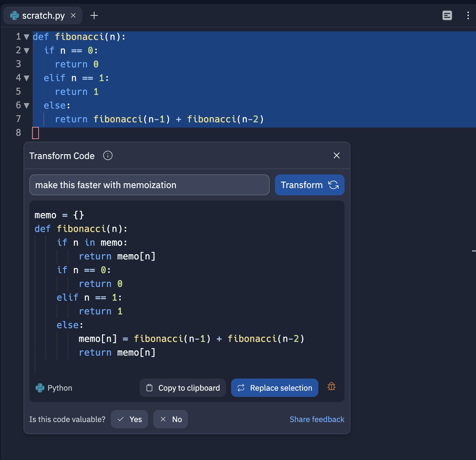Collapse the if block using line 2 arrow
The image size is (476, 460).
(x=26, y=51)
